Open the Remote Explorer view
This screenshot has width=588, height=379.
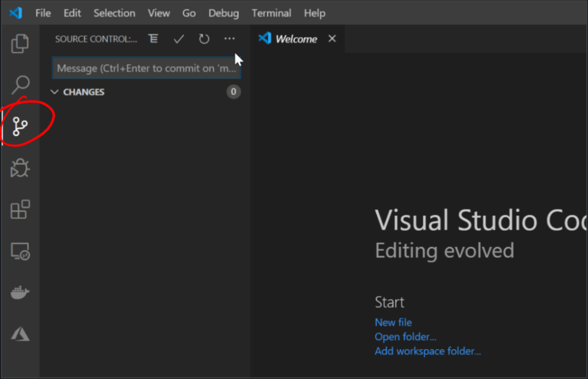point(20,251)
